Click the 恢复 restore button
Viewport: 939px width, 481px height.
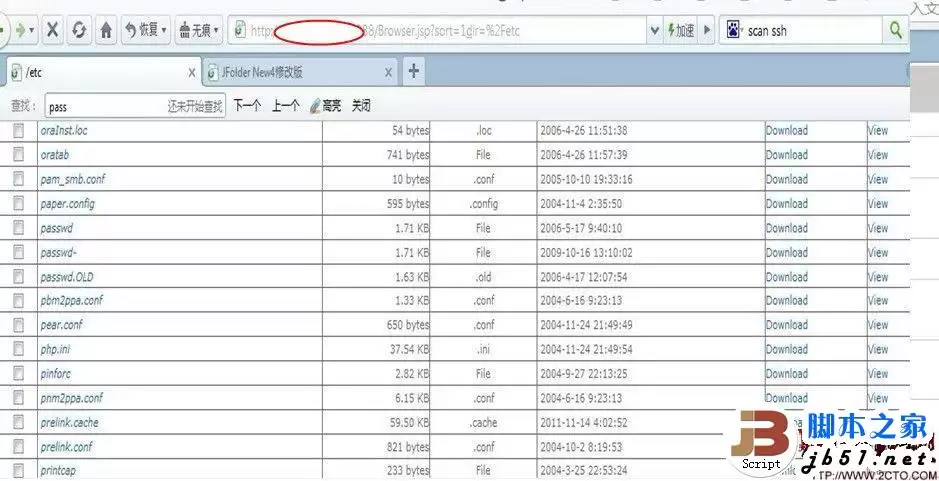(143, 29)
